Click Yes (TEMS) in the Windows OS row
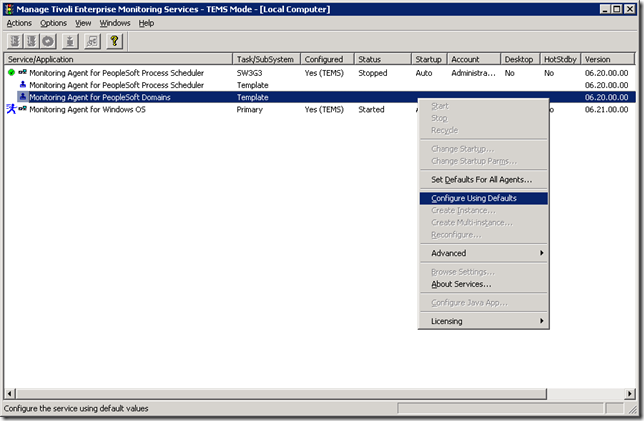The width and height of the screenshot is (644, 421). [324, 110]
